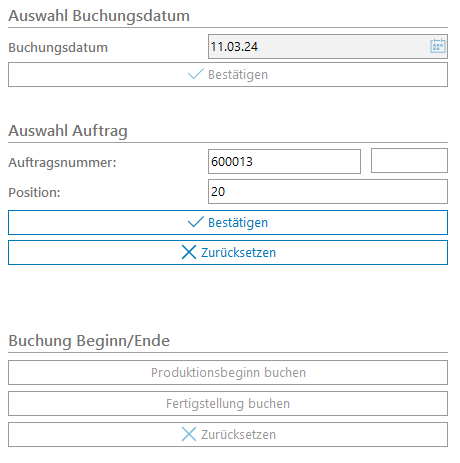Click the checkmark icon beside the greyed-out Bestätigen

coord(196,74)
